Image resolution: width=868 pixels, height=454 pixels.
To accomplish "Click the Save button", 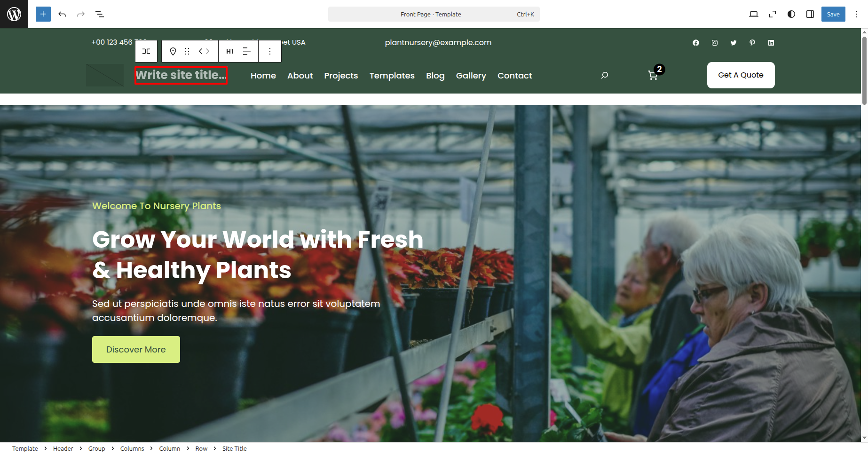I will point(833,14).
